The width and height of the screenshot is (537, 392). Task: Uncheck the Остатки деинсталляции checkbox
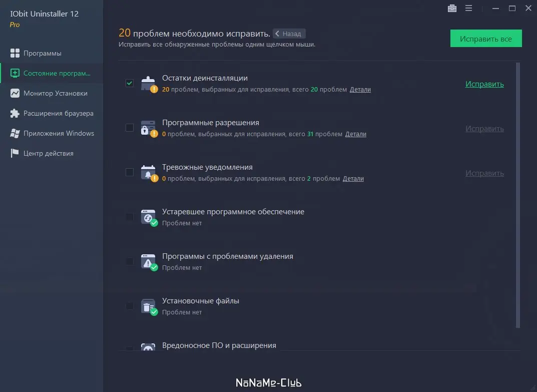(x=130, y=83)
